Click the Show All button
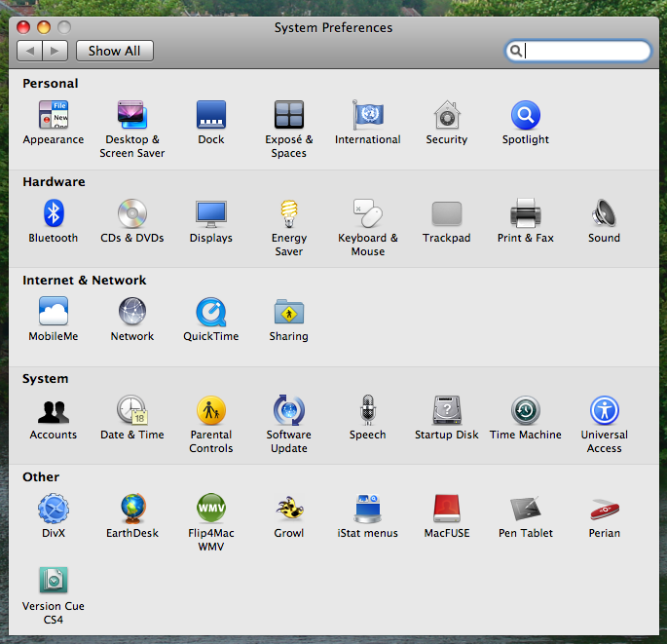The image size is (667, 644). coord(115,51)
